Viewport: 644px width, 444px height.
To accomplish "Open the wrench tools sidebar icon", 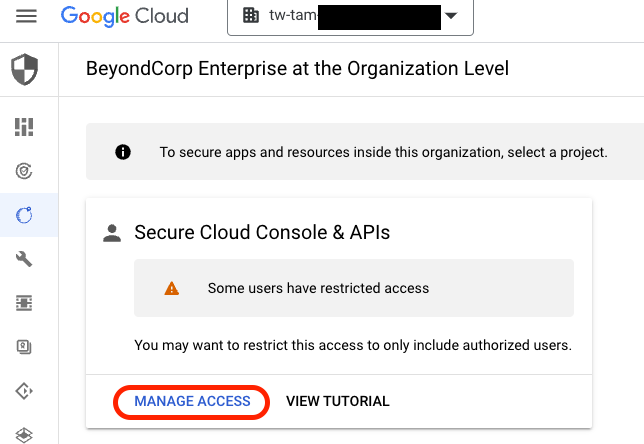I will (x=25, y=259).
